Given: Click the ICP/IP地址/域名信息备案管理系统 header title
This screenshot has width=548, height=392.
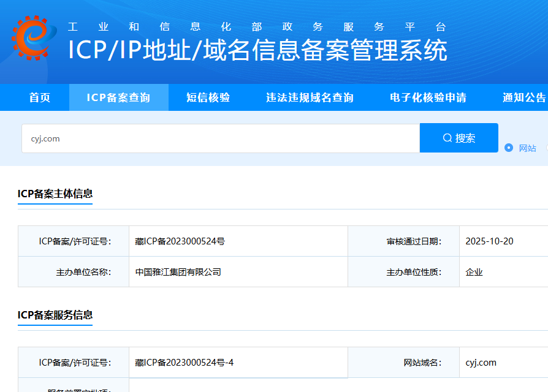Looking at the screenshot, I should coord(257,52).
